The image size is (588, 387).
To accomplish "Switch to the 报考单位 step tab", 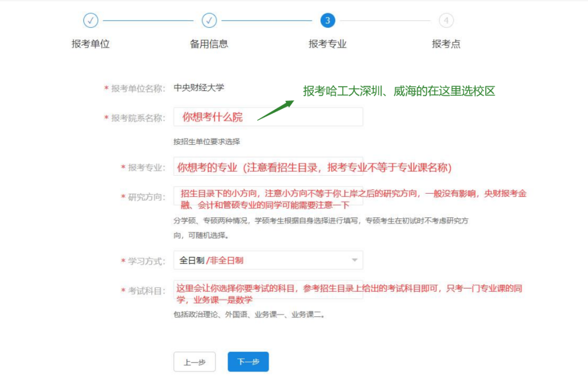I will pyautogui.click(x=90, y=44).
